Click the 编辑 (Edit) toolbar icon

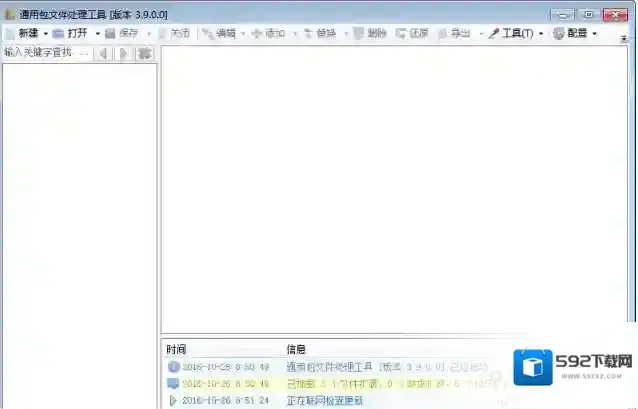(208, 33)
